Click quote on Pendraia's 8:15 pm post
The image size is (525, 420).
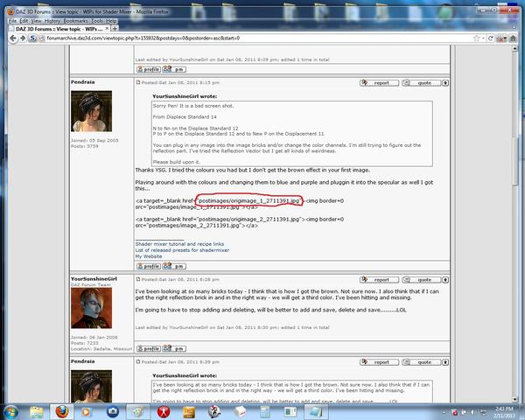(x=421, y=83)
